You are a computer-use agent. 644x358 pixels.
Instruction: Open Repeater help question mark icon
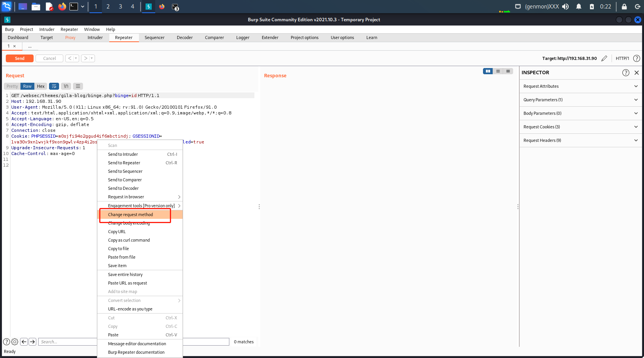(x=637, y=58)
